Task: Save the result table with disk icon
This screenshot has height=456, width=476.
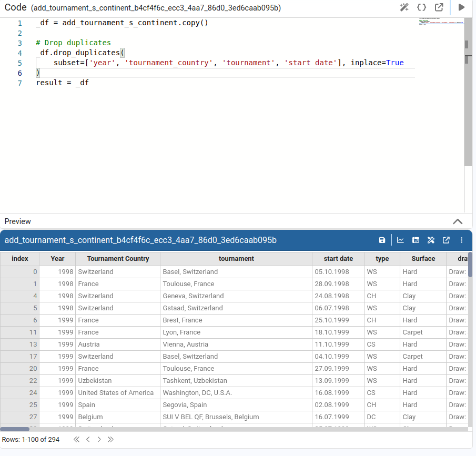Action: click(382, 240)
